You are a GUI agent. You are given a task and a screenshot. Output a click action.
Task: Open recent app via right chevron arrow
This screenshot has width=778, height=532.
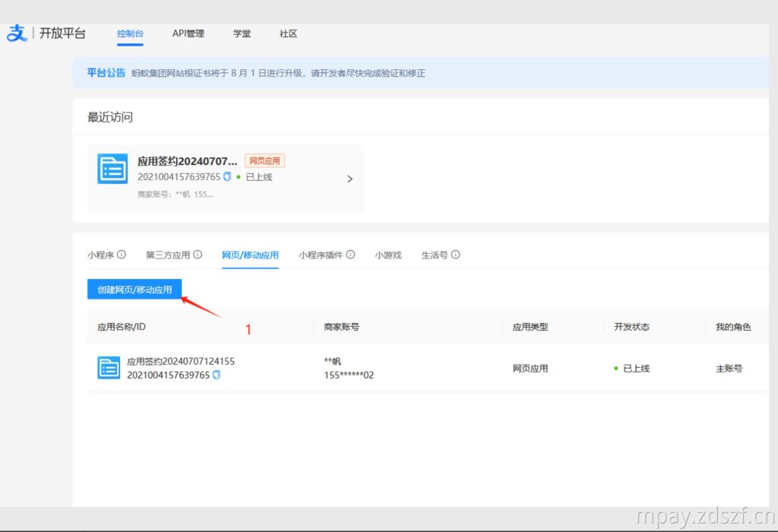click(x=349, y=179)
